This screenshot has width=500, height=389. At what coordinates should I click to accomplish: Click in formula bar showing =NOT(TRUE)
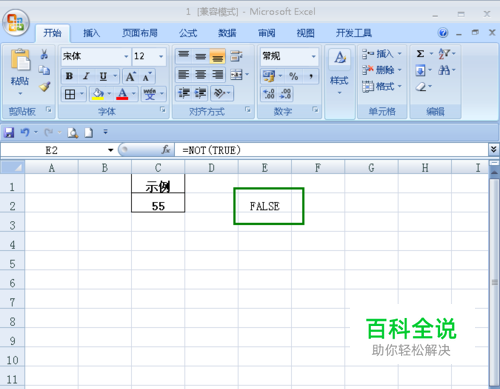pyautogui.click(x=332, y=150)
